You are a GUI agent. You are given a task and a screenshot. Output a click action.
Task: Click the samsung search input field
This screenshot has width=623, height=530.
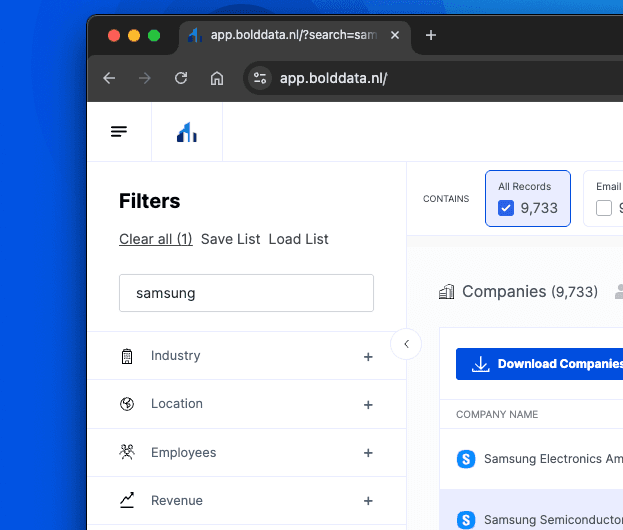[246, 293]
